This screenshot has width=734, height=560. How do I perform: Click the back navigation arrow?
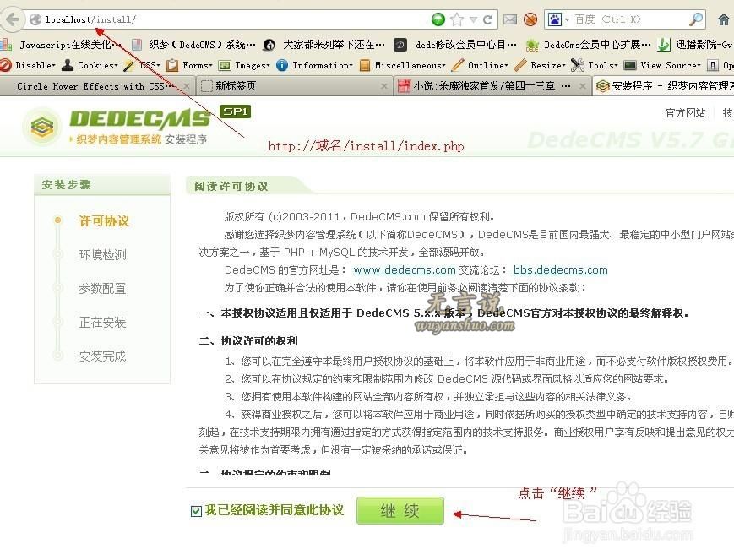(x=12, y=19)
